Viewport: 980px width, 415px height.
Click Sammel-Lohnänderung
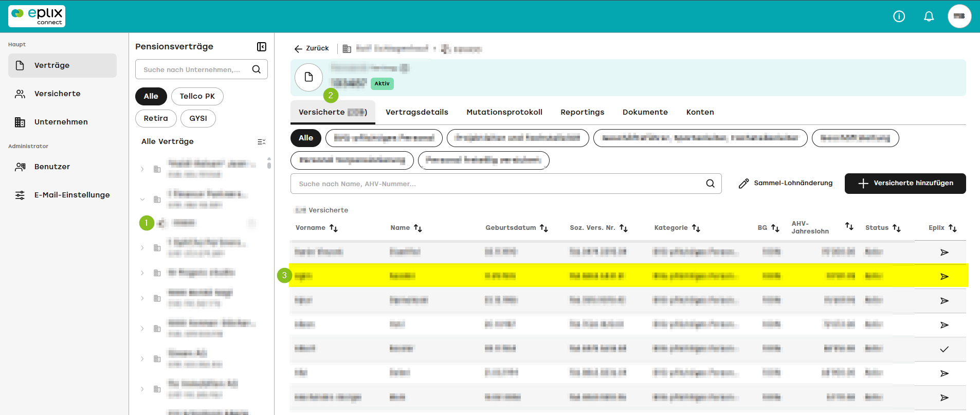click(786, 184)
